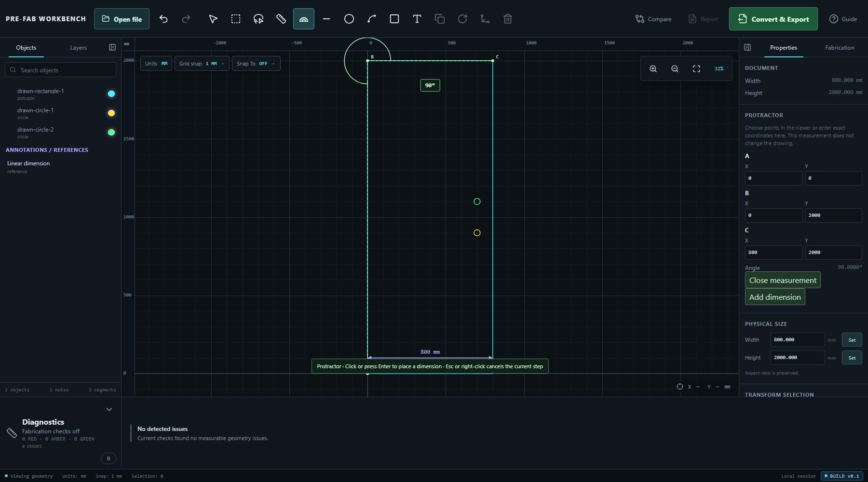Focus the Search objects field
The width and height of the screenshot is (868, 482).
pyautogui.click(x=61, y=70)
